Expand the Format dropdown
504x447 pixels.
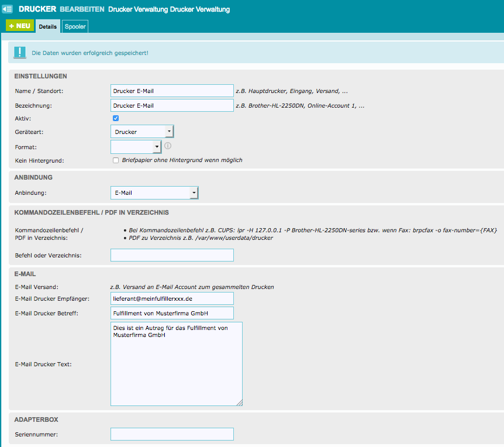(x=136, y=147)
